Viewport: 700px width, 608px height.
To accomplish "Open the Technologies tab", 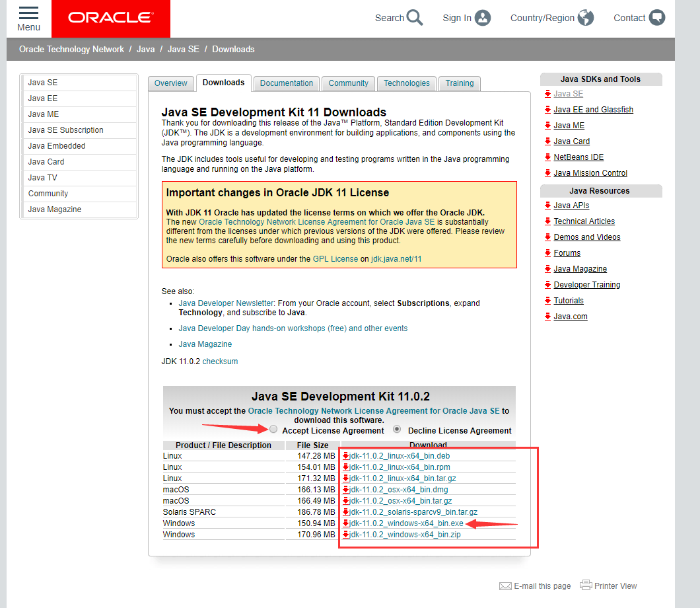I will [x=407, y=83].
